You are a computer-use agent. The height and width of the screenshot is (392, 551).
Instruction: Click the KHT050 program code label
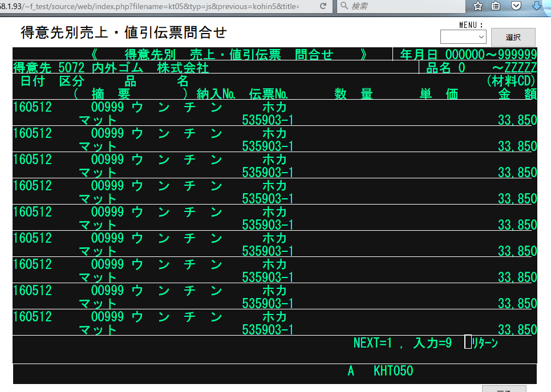(x=393, y=371)
